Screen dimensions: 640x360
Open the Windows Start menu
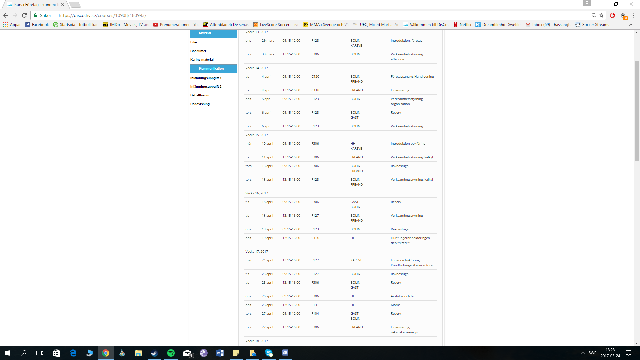tap(7, 353)
